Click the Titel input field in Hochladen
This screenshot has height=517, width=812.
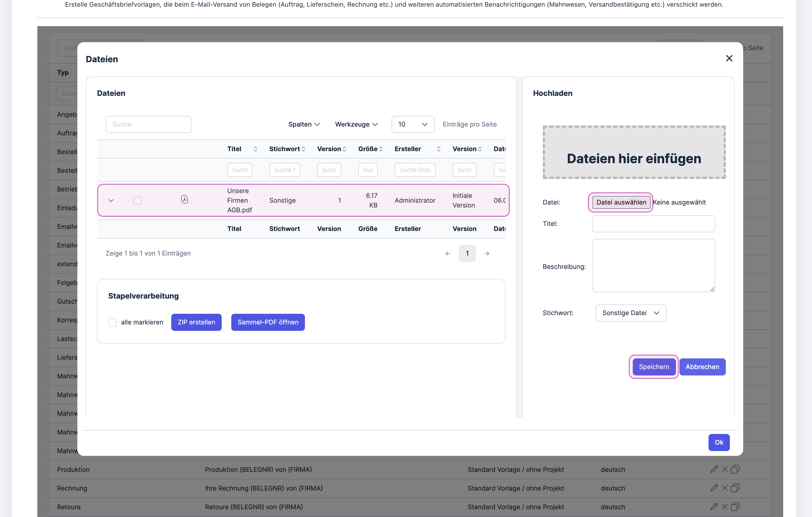click(x=653, y=224)
